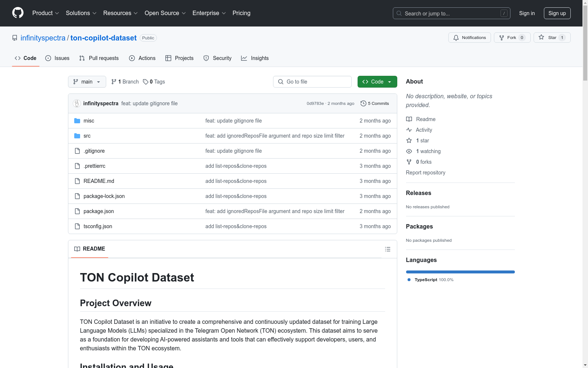Screen dimensions: 588x368
Task: Focus the Go to file search field
Action: coord(312,82)
